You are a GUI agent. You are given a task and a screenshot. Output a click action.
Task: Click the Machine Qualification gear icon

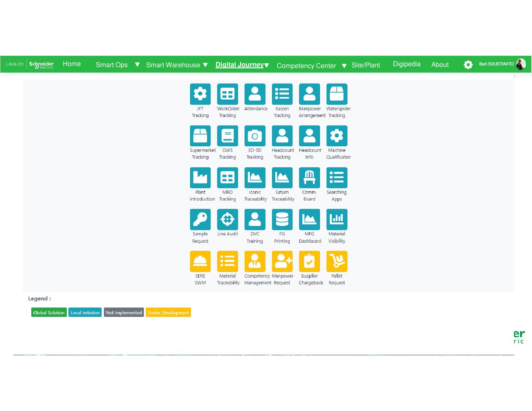[337, 135]
